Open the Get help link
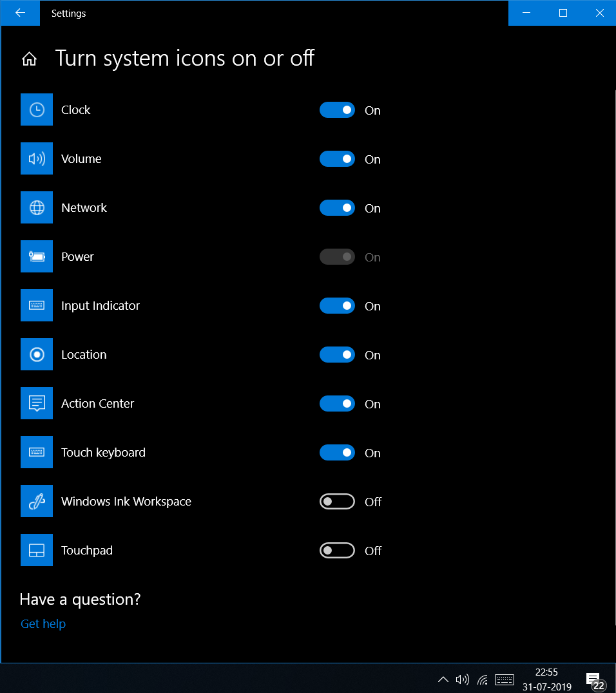Viewport: 616px width, 693px height. point(43,624)
